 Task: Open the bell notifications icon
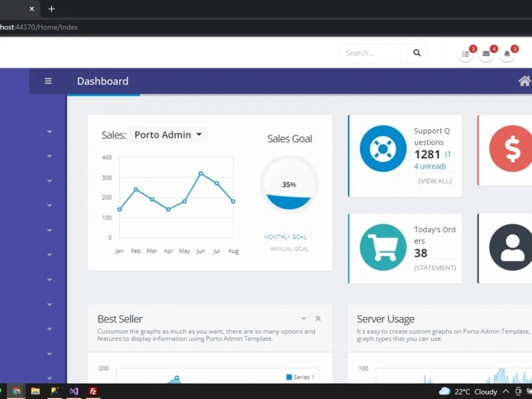[507, 54]
